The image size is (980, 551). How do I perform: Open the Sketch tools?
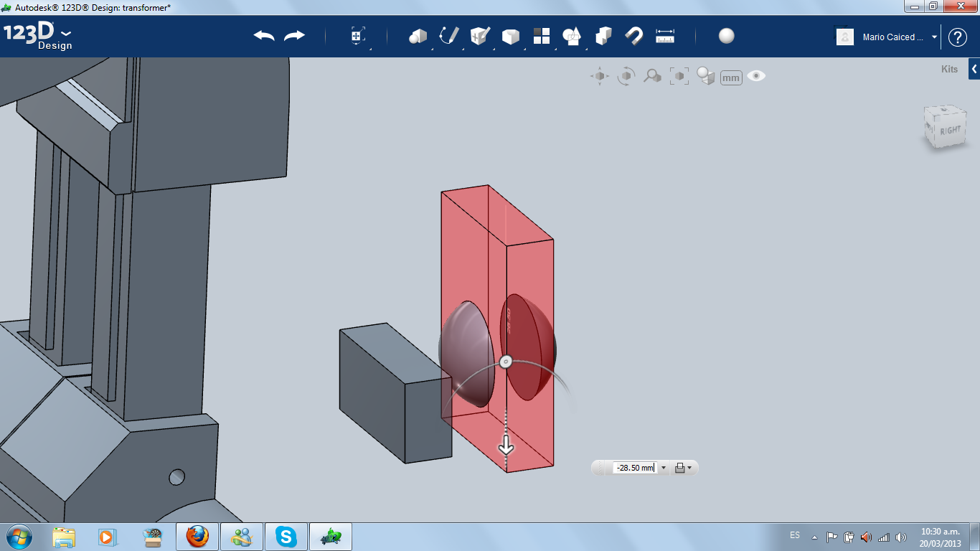pos(449,36)
